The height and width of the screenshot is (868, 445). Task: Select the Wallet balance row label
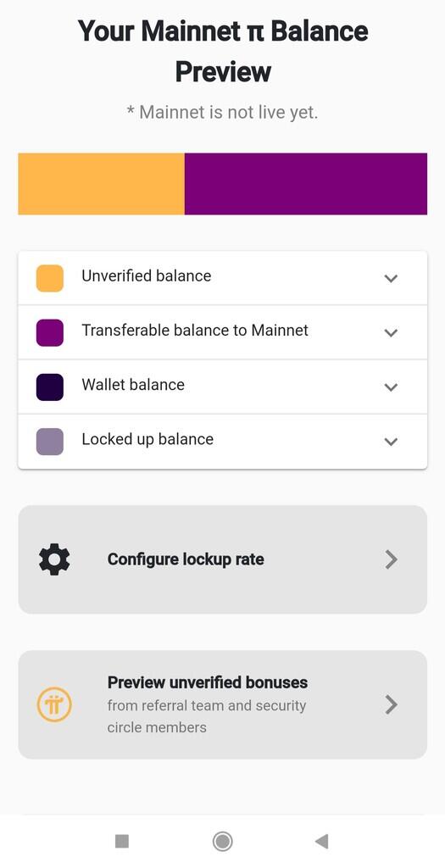point(133,385)
